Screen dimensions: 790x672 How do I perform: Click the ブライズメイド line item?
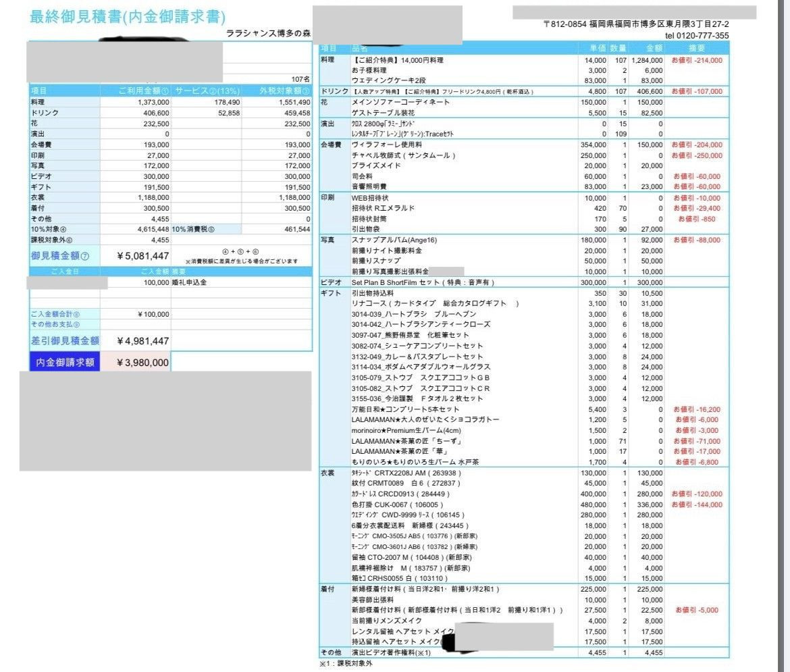click(x=376, y=166)
